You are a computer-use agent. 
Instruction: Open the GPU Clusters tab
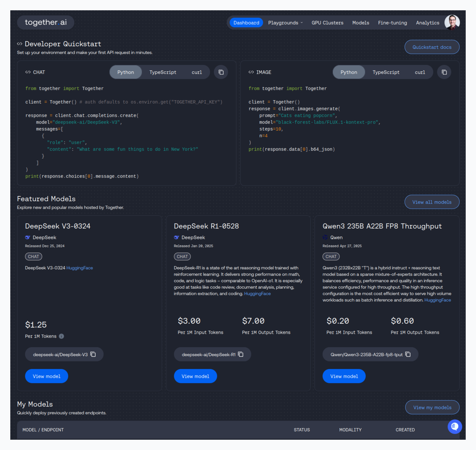coord(327,23)
